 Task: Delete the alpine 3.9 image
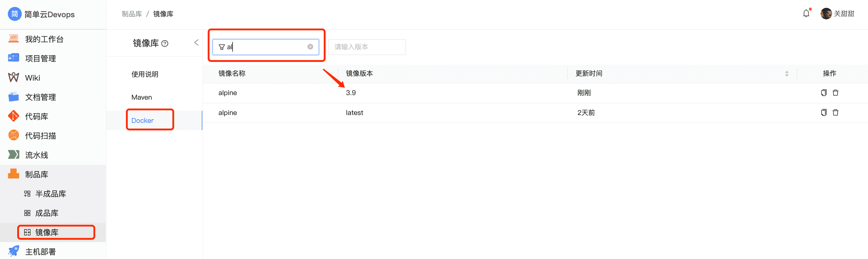(x=835, y=93)
